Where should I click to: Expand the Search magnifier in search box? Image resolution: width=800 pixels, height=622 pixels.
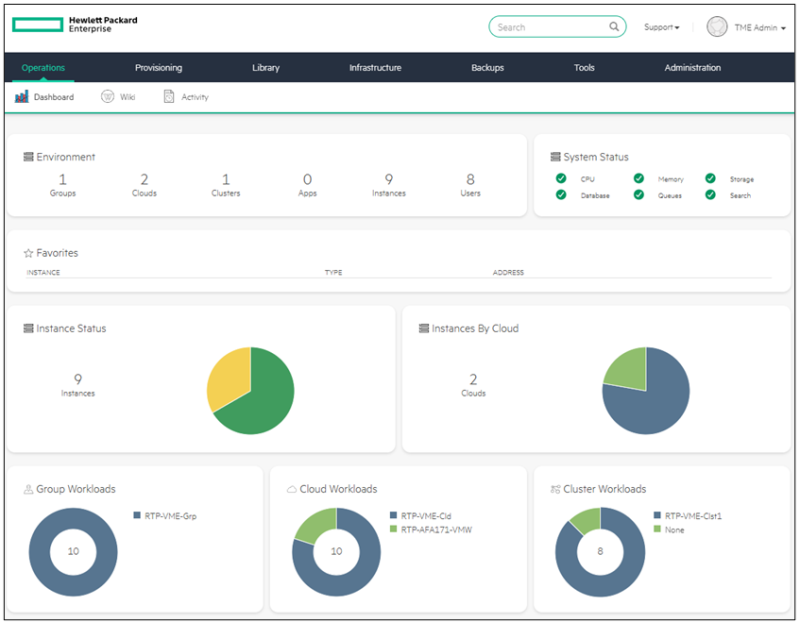pos(614,26)
